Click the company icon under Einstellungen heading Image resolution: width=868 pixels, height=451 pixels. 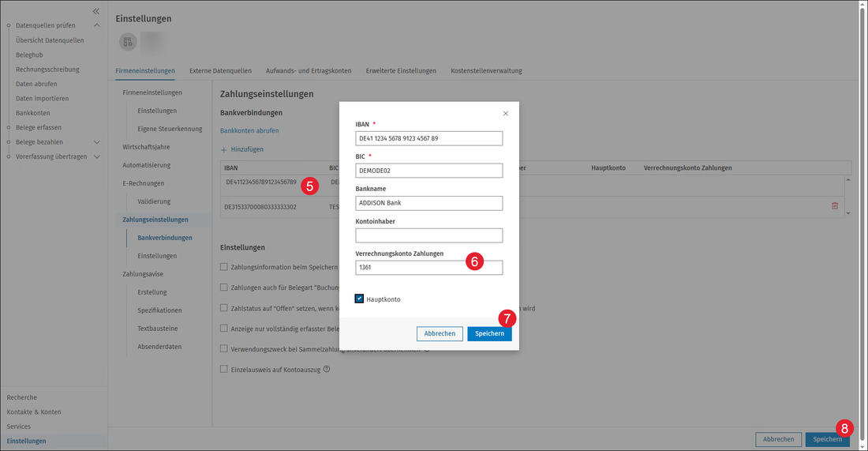128,42
